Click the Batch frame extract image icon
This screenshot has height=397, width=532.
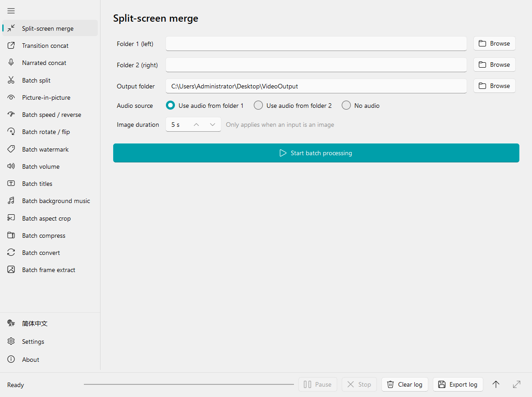[x=11, y=270]
